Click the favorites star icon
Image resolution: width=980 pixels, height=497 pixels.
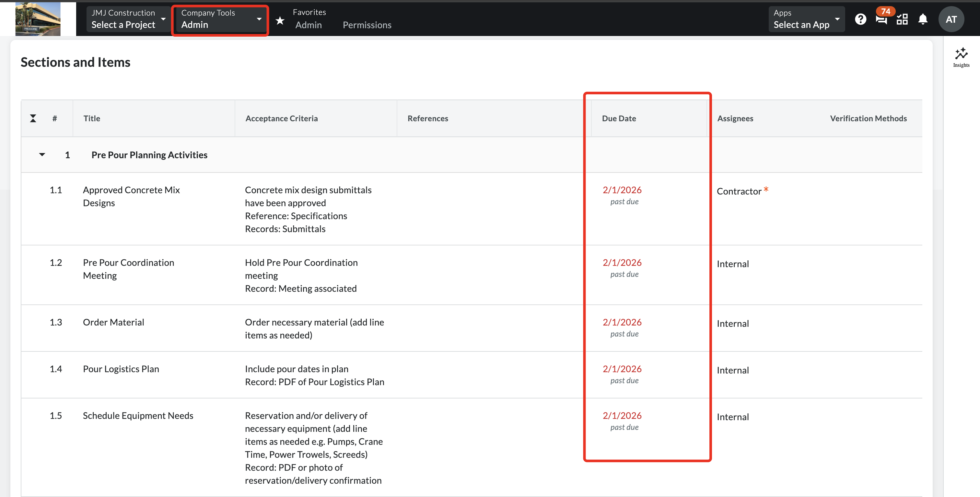click(x=280, y=20)
